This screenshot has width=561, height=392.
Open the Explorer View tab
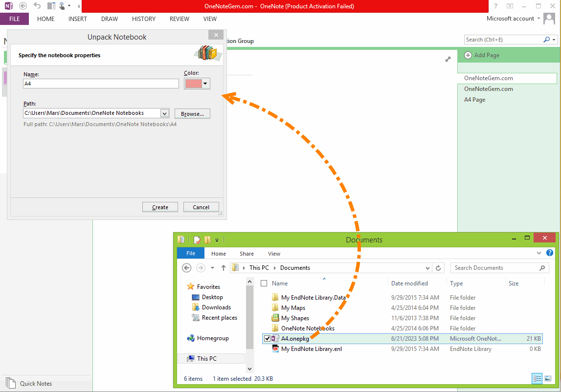pos(274,254)
